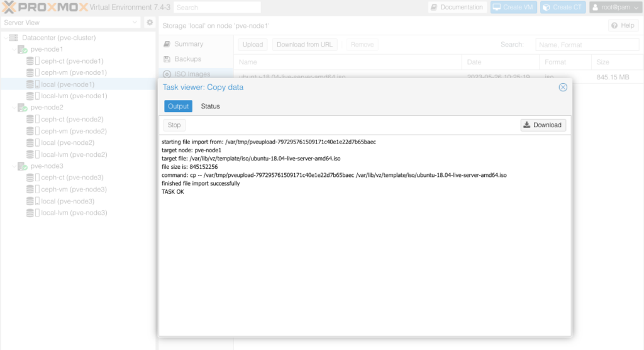Click the Datacenter server icon in the tree
This screenshot has width=644, height=350.
[14, 37]
